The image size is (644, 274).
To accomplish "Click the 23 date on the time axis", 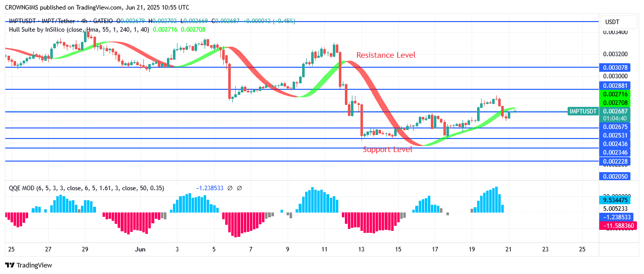I will point(545,249).
